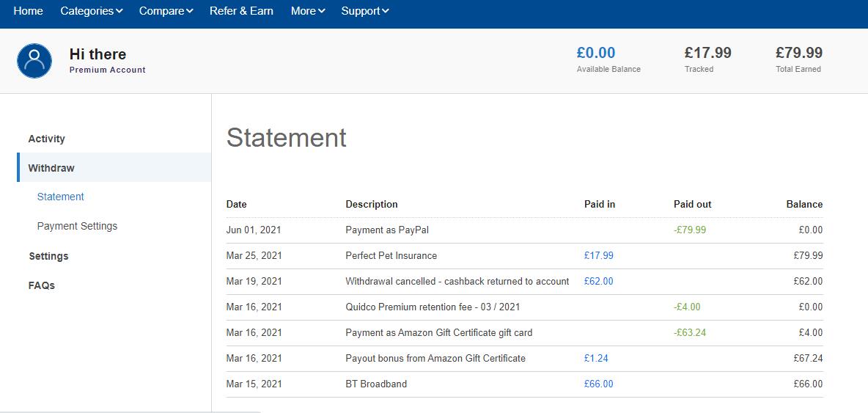The width and height of the screenshot is (868, 413).
Task: Expand the More menu
Action: 307,11
